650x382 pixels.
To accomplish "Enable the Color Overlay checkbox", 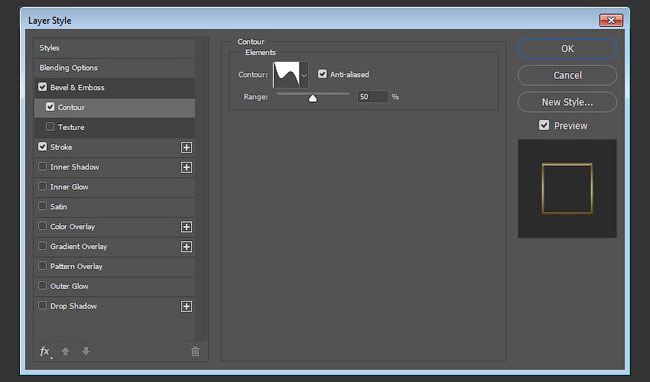I will pyautogui.click(x=42, y=226).
